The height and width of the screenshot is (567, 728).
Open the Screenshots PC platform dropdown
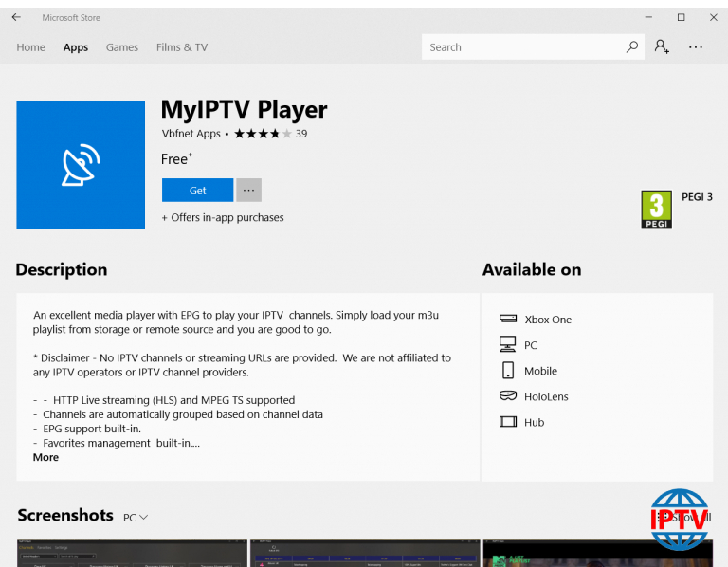[136, 518]
